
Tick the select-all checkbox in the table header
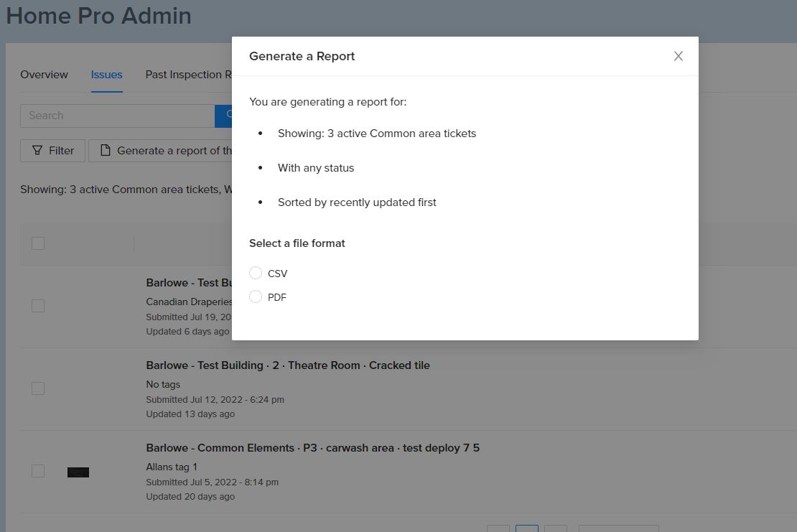coord(38,243)
